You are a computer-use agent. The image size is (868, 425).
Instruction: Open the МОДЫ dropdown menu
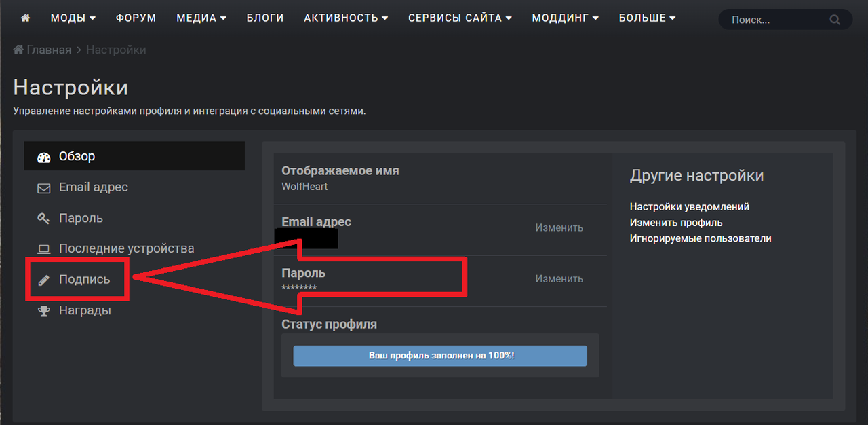(x=73, y=18)
